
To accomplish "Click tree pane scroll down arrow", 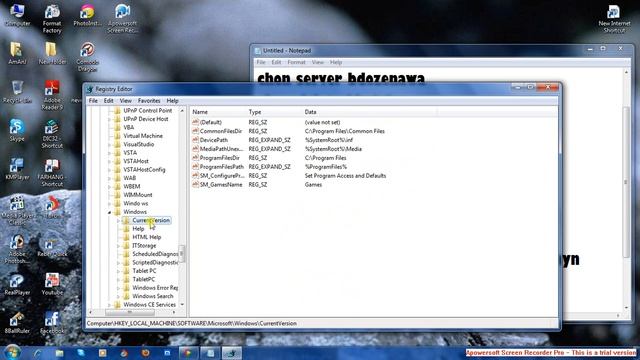I will tap(182, 305).
